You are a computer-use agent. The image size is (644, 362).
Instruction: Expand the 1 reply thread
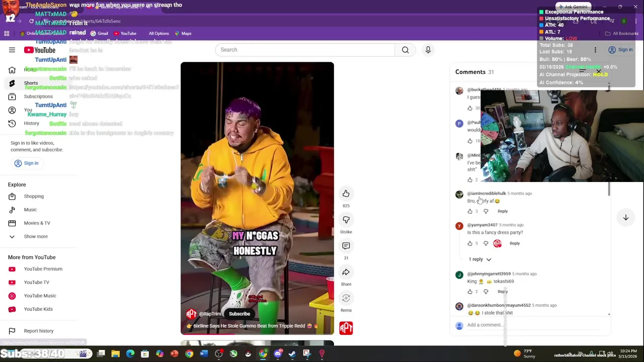point(479,259)
